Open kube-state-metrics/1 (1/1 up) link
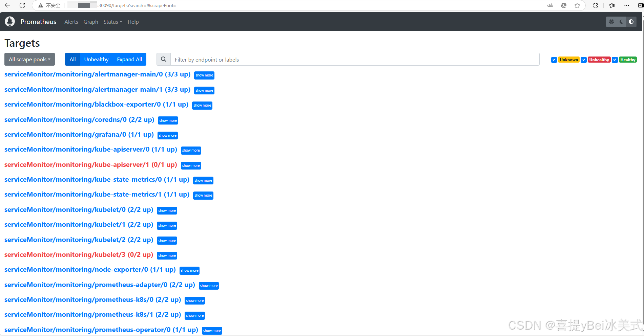The height and width of the screenshot is (336, 644). (x=97, y=195)
